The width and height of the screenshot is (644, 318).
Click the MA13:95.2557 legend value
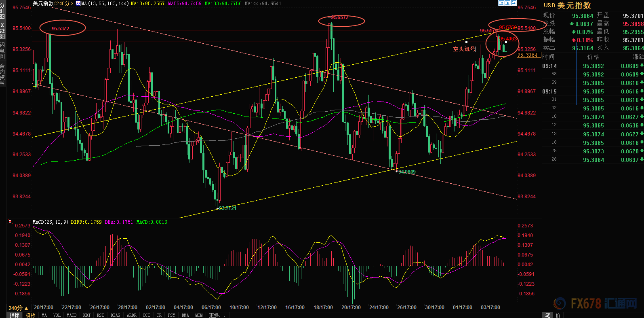point(147,3)
